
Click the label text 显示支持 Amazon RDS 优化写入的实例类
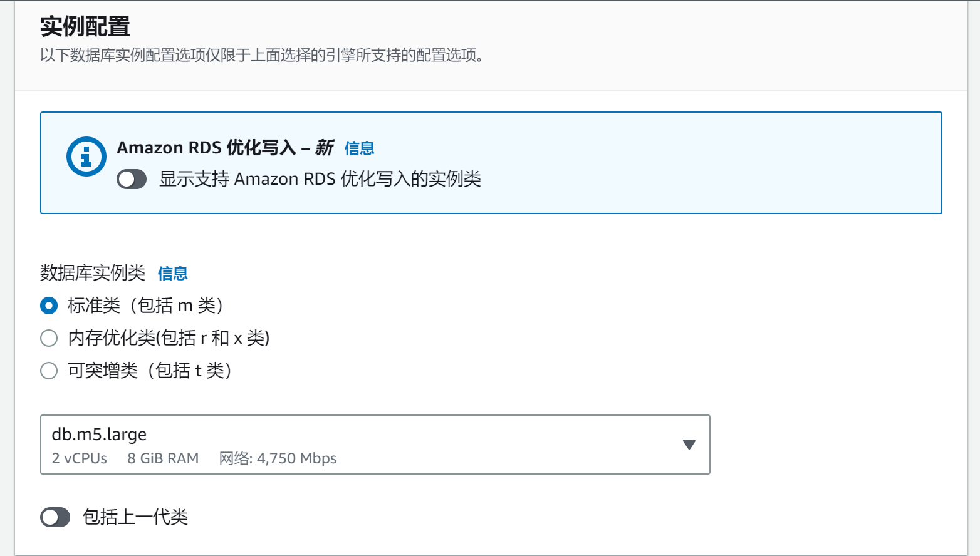coord(320,179)
